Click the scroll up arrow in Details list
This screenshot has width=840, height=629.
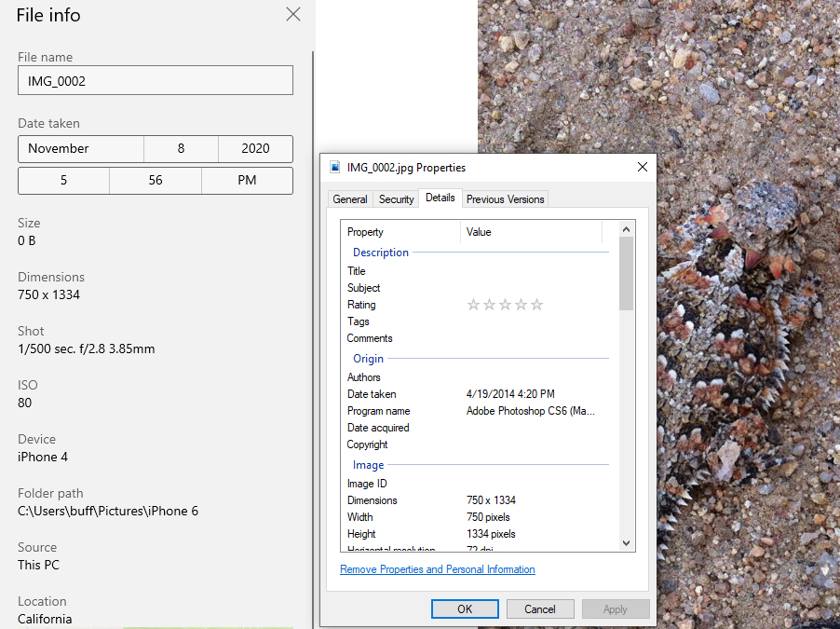coord(626,229)
